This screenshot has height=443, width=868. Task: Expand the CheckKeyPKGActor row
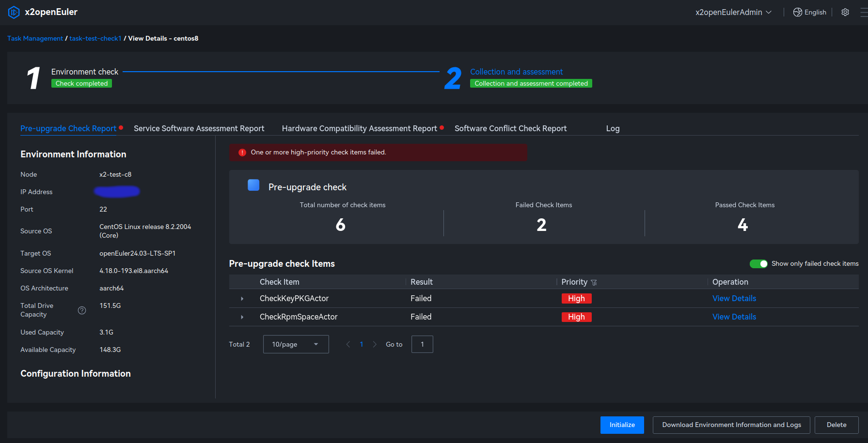[x=242, y=299]
